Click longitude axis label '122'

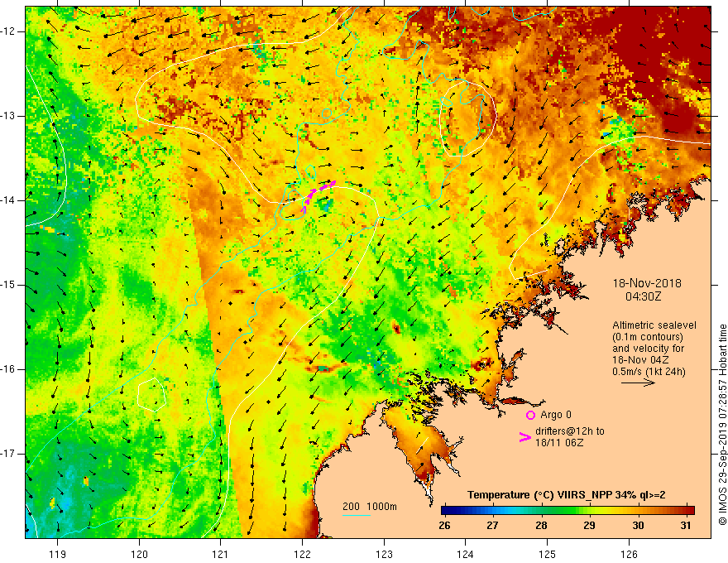[302, 554]
